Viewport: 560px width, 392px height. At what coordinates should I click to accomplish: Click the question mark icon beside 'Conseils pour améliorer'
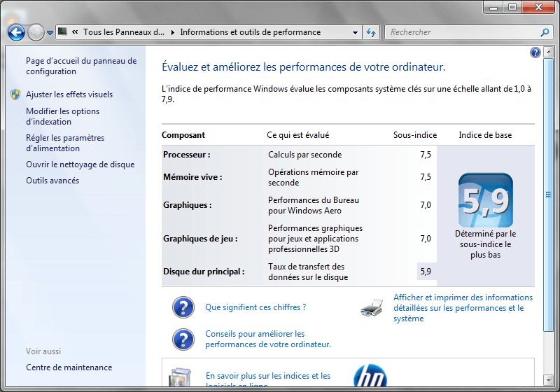coord(183,339)
